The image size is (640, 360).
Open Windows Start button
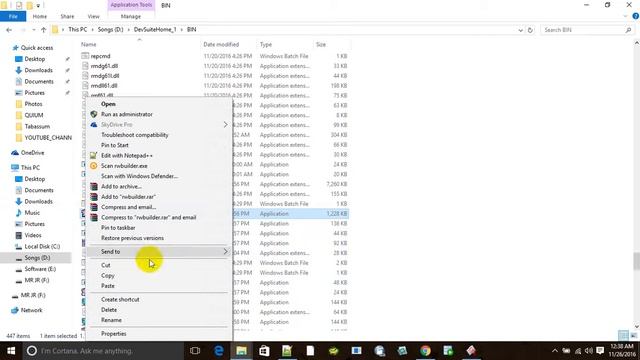pyautogui.click(x=11, y=351)
